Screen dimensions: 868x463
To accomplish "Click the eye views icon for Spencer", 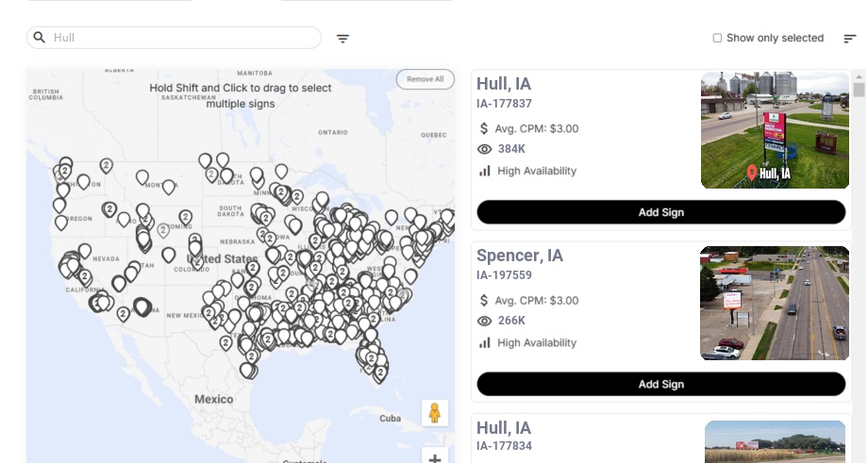I will pyautogui.click(x=485, y=322).
